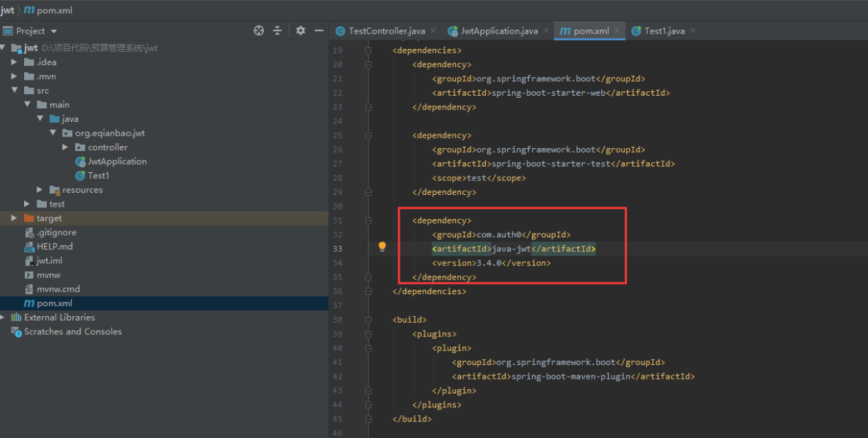Switch to Test1.java tab
This screenshot has height=438, width=868.
coord(664,31)
